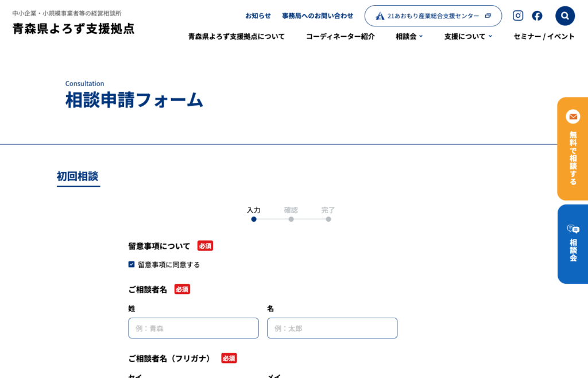
Task: Click the envelope icon on orange side tab
Action: click(x=572, y=117)
